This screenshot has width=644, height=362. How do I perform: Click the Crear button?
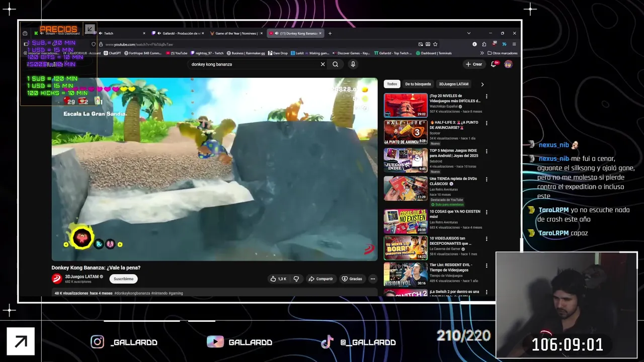coord(474,64)
